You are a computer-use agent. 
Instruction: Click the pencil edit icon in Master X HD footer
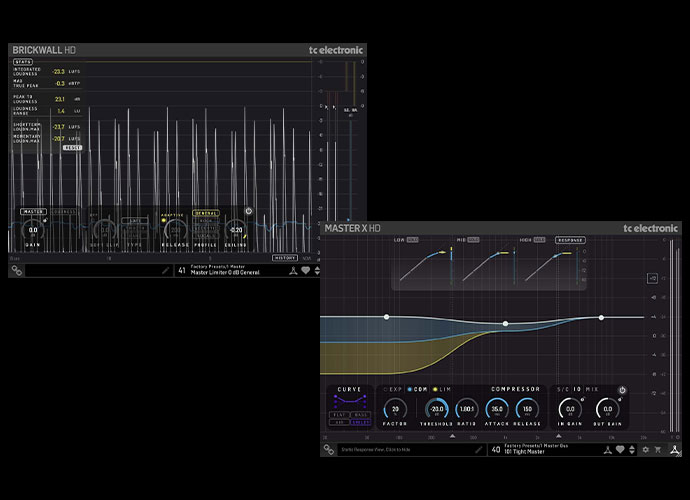[x=479, y=450]
